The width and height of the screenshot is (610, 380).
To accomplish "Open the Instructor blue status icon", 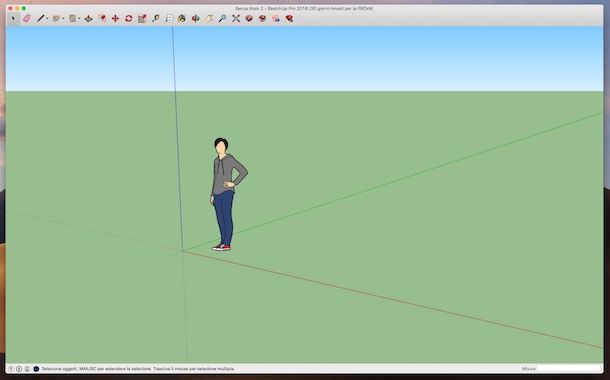I will tap(36, 369).
